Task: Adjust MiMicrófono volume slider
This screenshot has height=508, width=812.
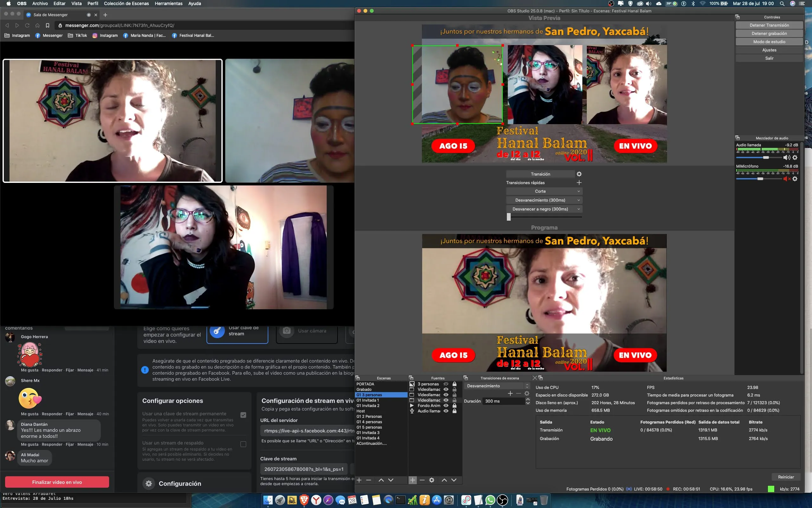Action: coord(760,179)
